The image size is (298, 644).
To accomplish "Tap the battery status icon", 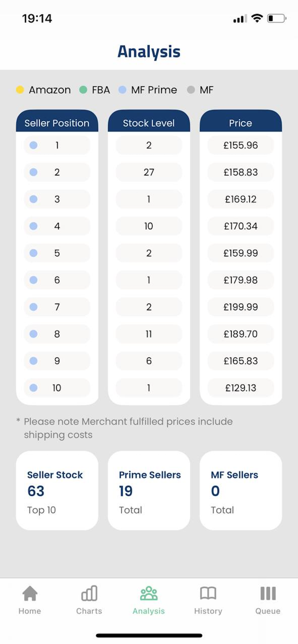I will coord(276,18).
